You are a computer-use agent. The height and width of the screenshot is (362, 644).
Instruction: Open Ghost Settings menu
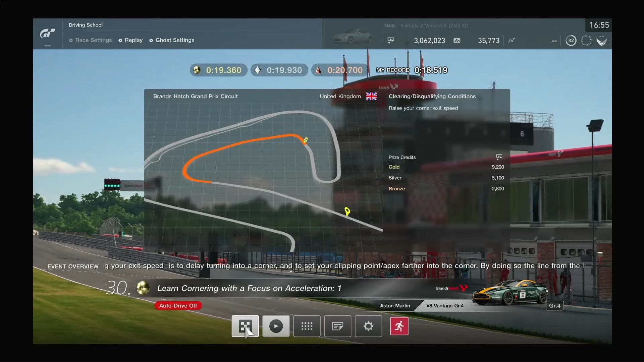coord(172,40)
